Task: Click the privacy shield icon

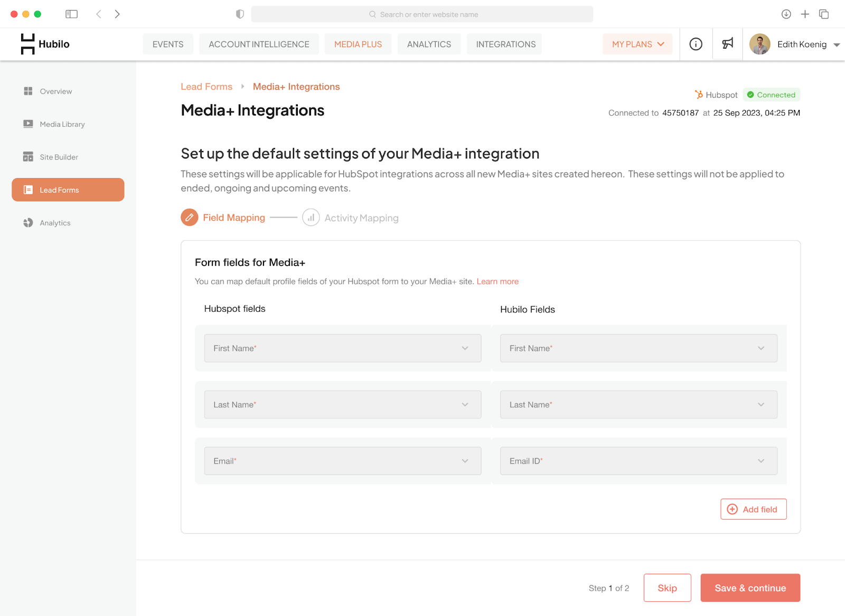Action: click(x=240, y=14)
